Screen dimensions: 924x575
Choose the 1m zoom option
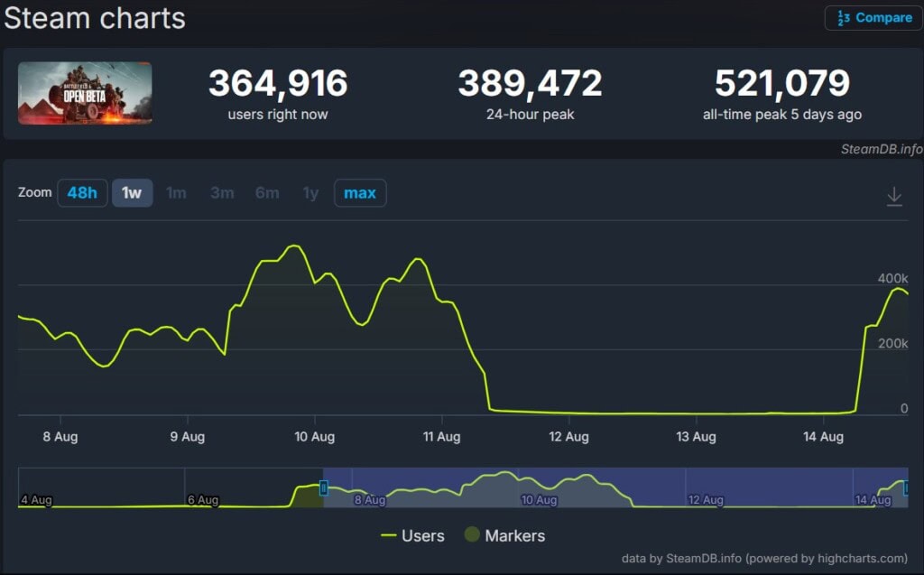176,193
